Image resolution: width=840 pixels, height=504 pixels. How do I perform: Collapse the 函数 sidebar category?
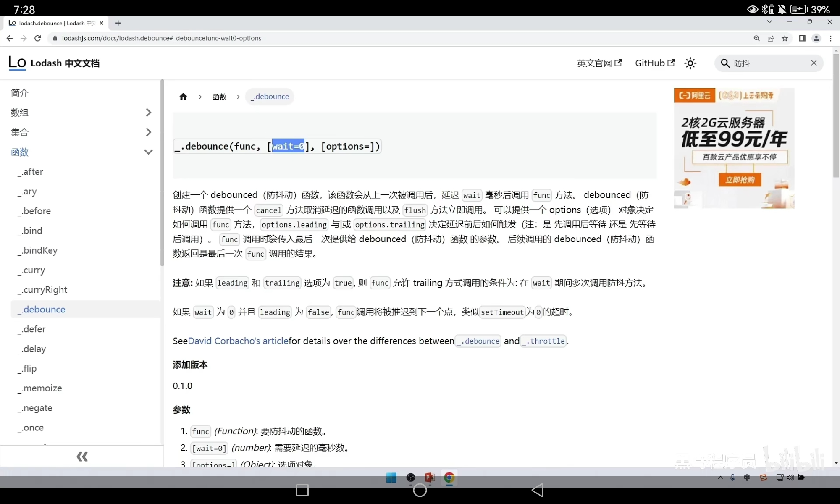click(148, 152)
